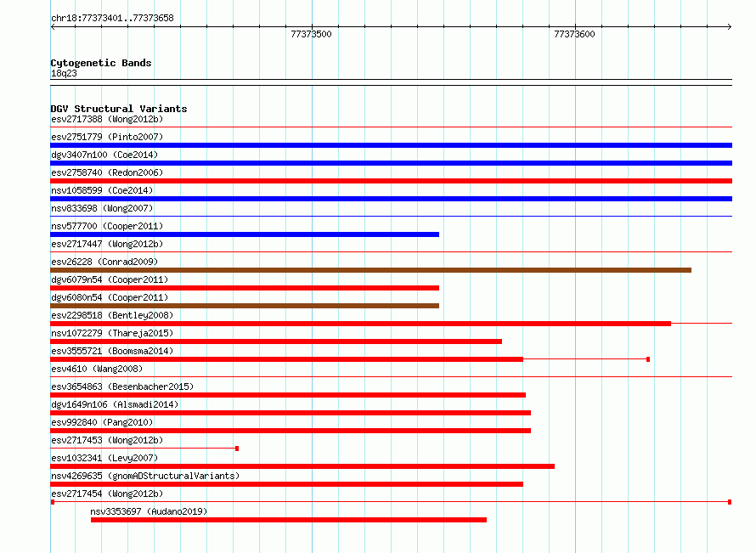Image resolution: width=756 pixels, height=553 pixels.
Task: Open variant nsv833698 (Wong2007) label
Action: click(x=102, y=208)
